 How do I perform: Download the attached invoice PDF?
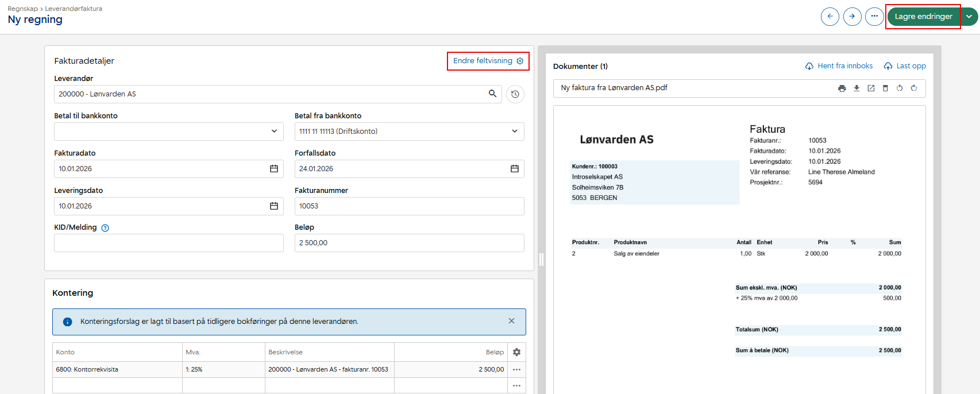click(856, 88)
